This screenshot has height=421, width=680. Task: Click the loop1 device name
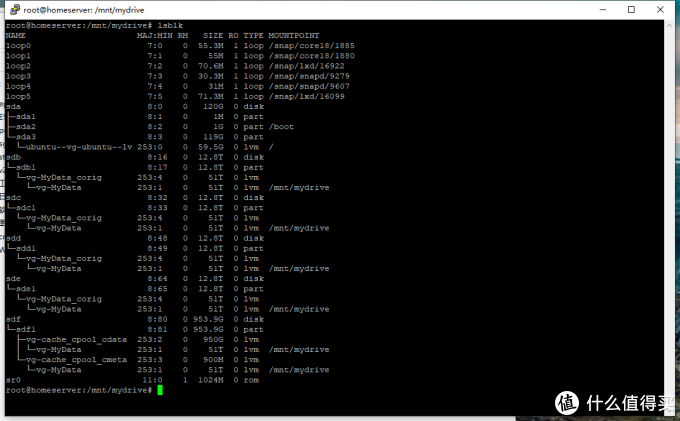coord(18,56)
